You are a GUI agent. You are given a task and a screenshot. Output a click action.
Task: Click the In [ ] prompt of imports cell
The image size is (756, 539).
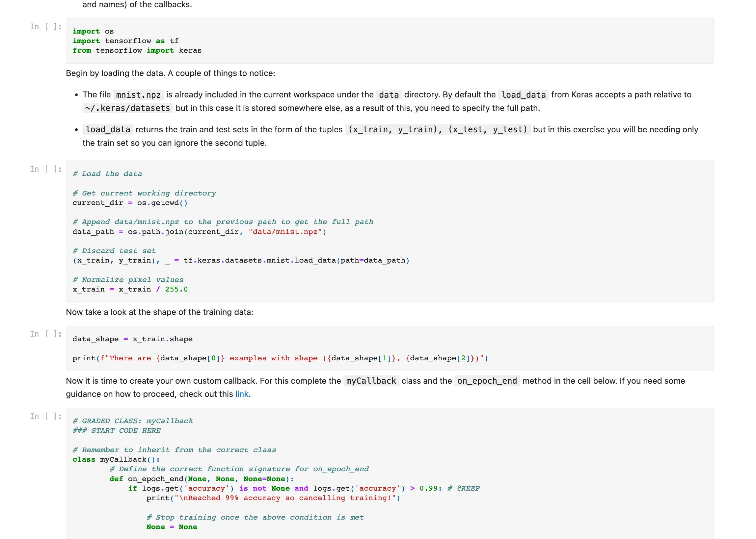pos(45,27)
